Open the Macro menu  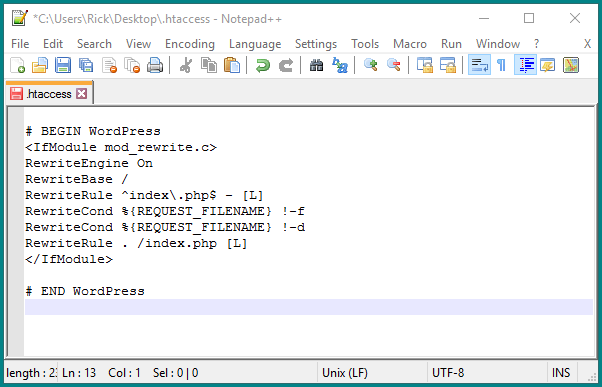410,44
